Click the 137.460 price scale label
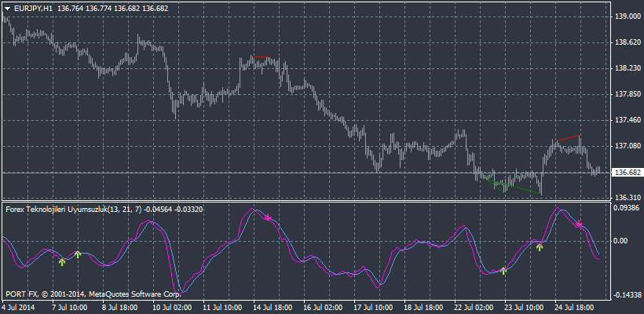Image resolution: width=644 pixels, height=314 pixels. click(x=628, y=120)
